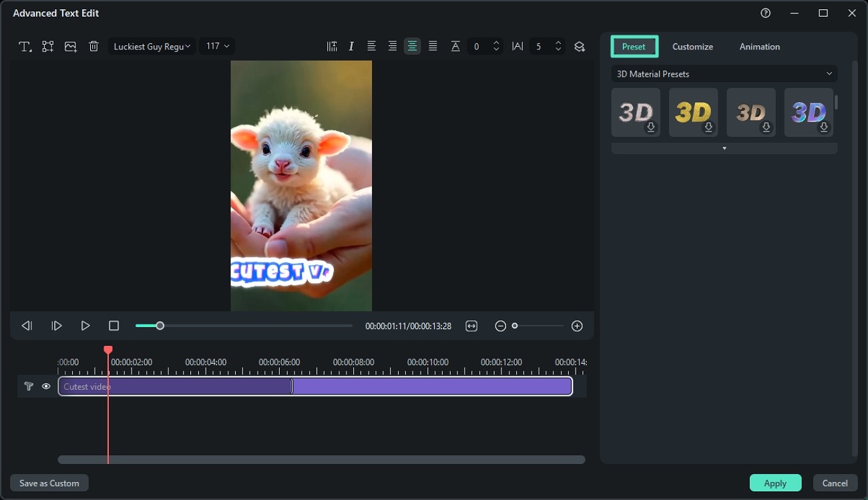The width and height of the screenshot is (868, 500).
Task: Align text to the left
Action: tap(371, 46)
